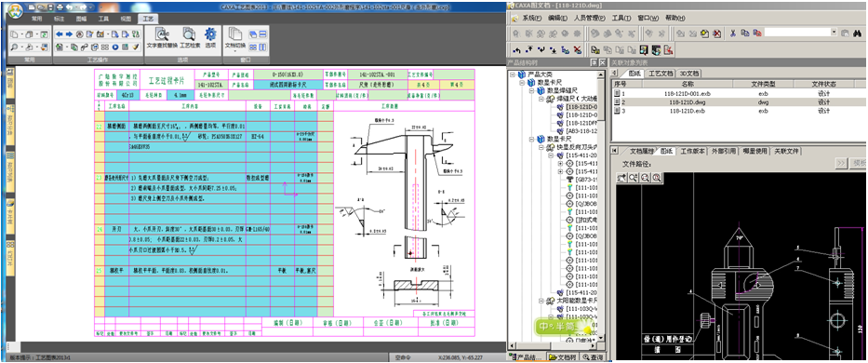Click the blue previous-card left arrow
The width and height of the screenshot is (868, 363).
pyautogui.click(x=60, y=34)
